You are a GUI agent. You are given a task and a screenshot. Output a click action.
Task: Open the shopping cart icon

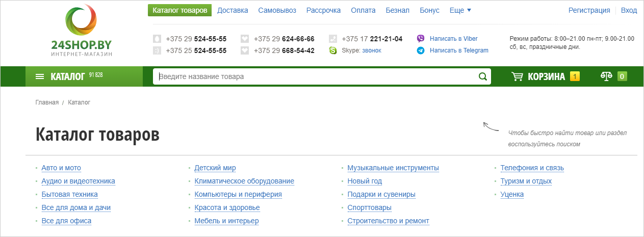517,76
